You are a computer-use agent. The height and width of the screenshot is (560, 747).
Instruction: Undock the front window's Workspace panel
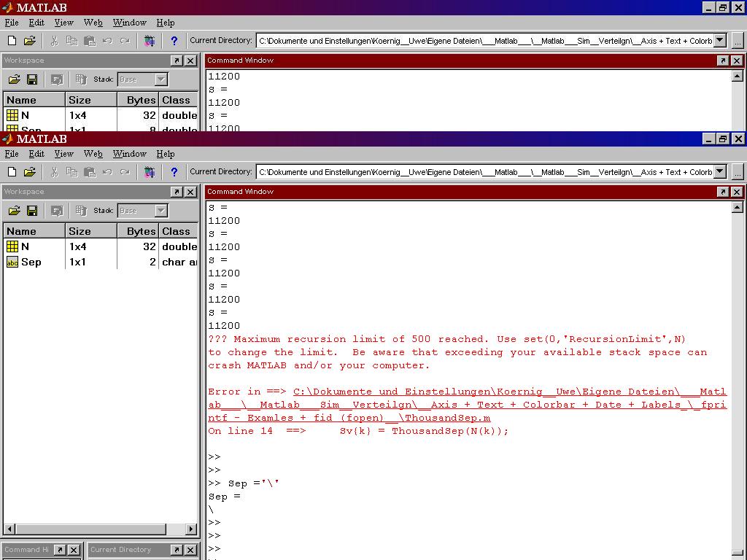point(177,192)
